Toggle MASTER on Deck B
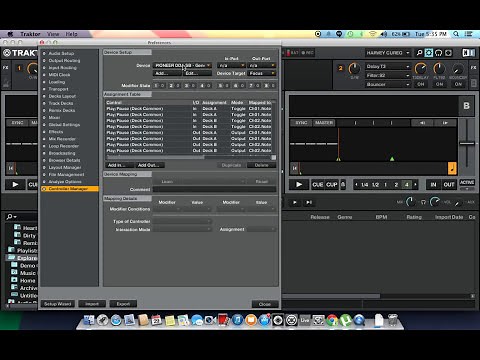 (x=324, y=123)
